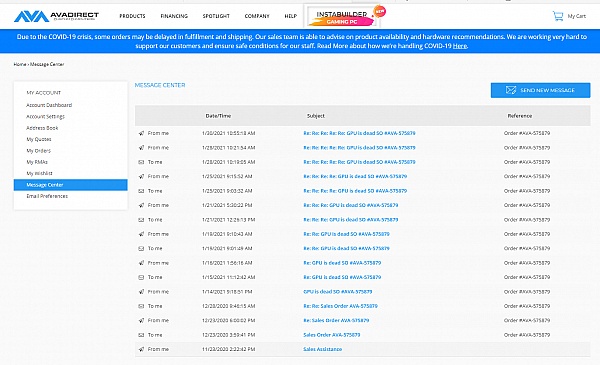The height and width of the screenshot is (365, 600).
Task: Click sent icon on 1/30/2021 10:55 AM row
Action: tap(141, 133)
